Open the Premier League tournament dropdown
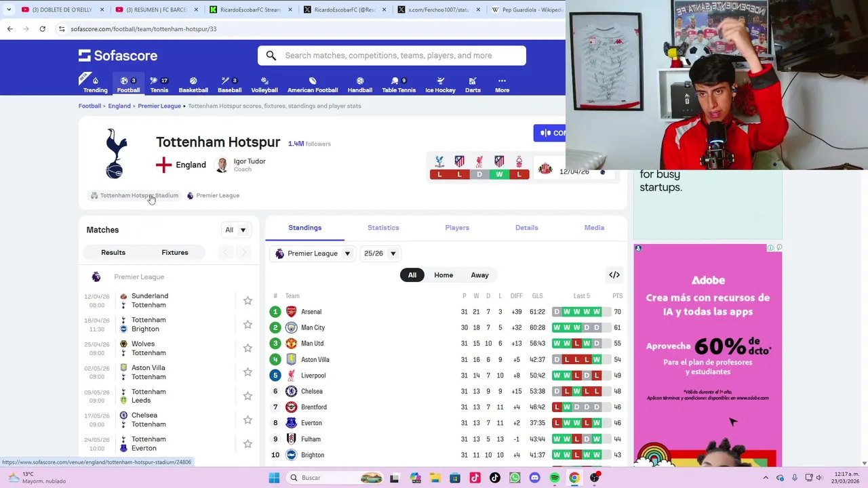The height and width of the screenshot is (488, 868). tap(313, 253)
